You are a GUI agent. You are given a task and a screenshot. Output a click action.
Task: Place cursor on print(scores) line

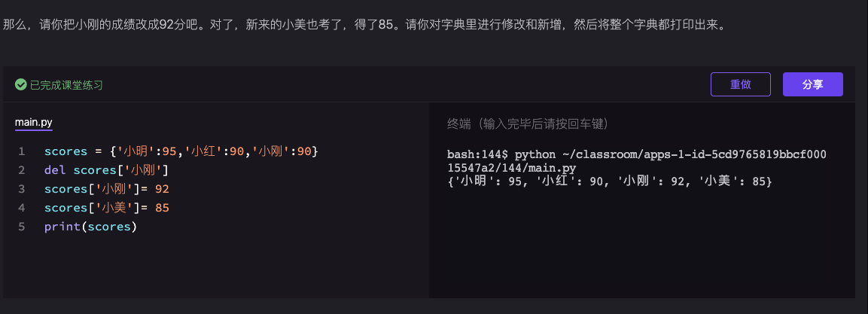90,227
